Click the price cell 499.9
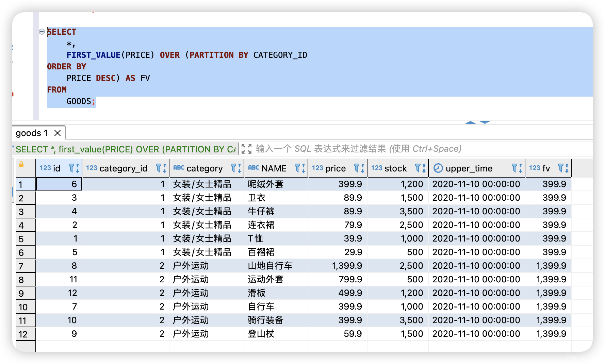605x364 pixels. 338,293
